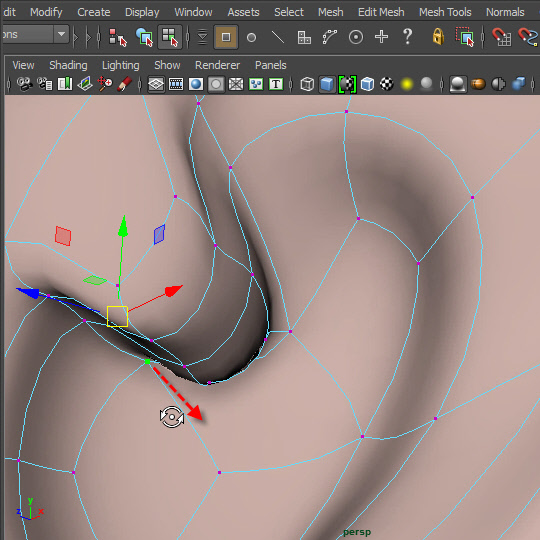Toggle textured display checker icon
540x540 pixels.
(x=387, y=84)
